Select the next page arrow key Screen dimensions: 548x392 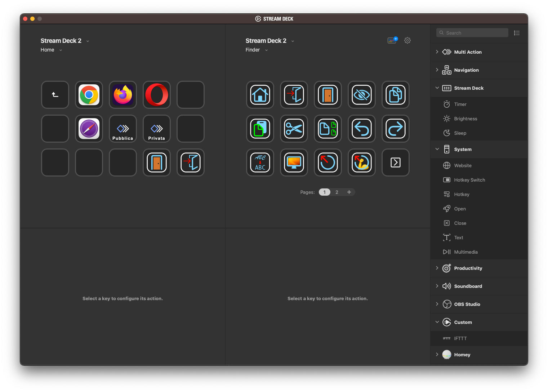pos(396,162)
